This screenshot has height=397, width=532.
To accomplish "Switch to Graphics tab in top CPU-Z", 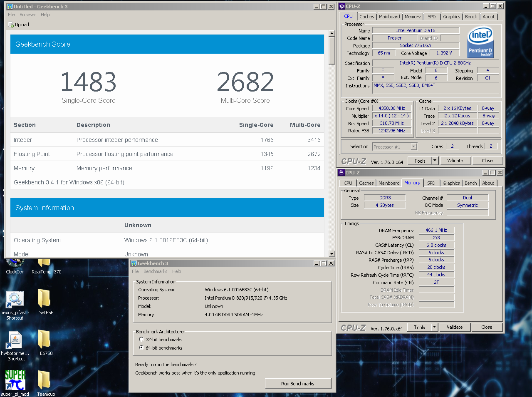I will (452, 17).
